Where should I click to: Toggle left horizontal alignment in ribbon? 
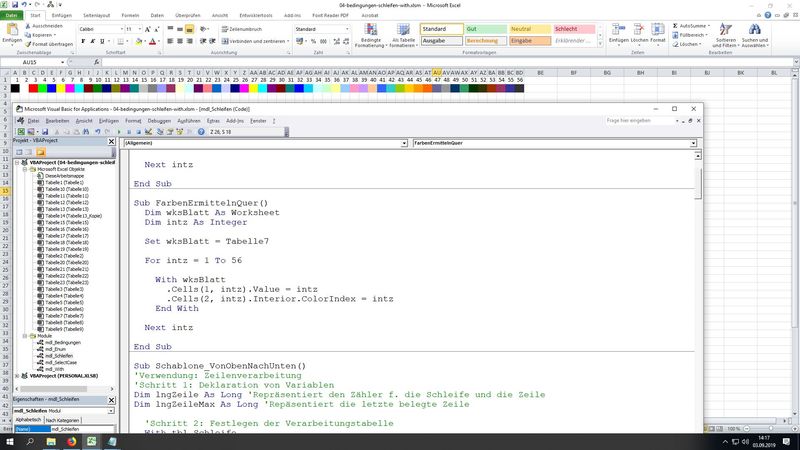170,41
